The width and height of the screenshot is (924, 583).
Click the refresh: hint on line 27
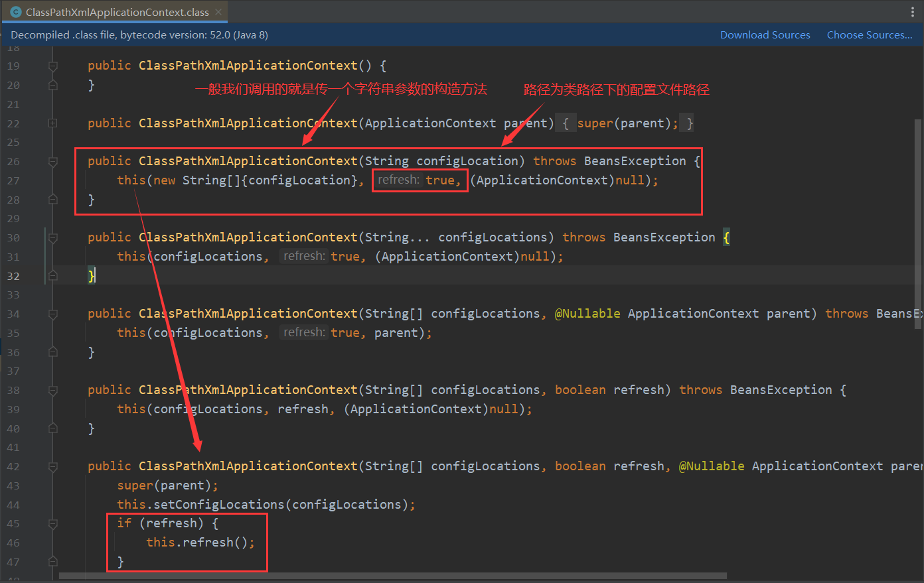(398, 180)
